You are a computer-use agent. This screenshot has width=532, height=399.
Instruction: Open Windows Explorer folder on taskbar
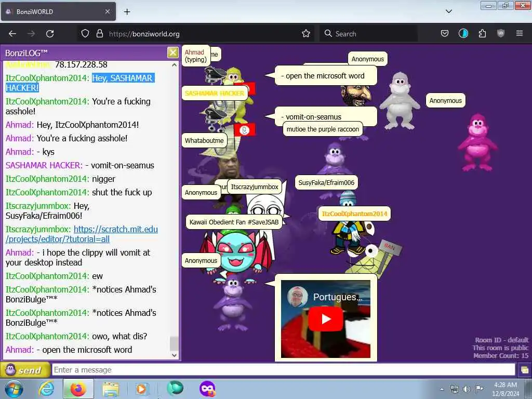tap(110, 390)
